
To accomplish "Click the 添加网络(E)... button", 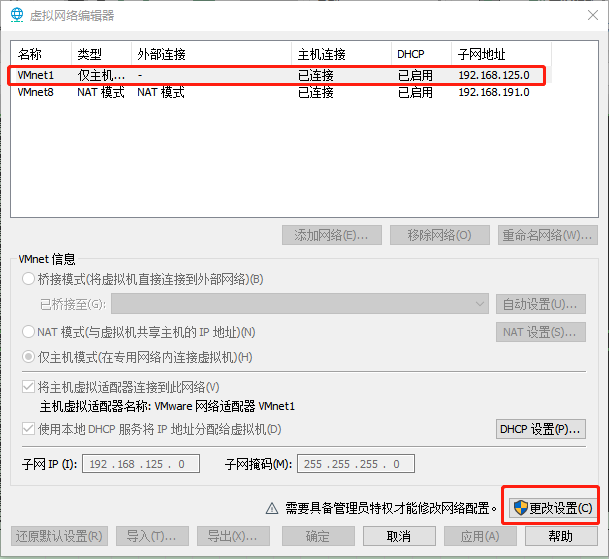I will tap(332, 235).
